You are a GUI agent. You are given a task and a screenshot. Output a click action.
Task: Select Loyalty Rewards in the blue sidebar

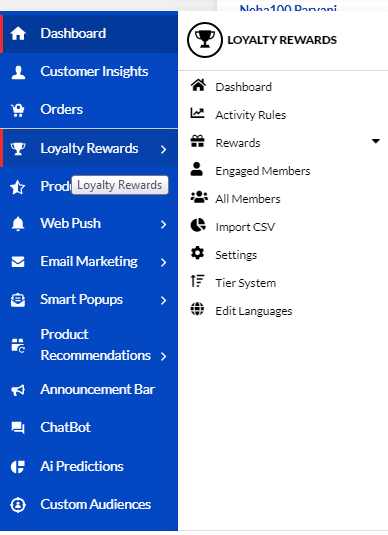tap(89, 148)
